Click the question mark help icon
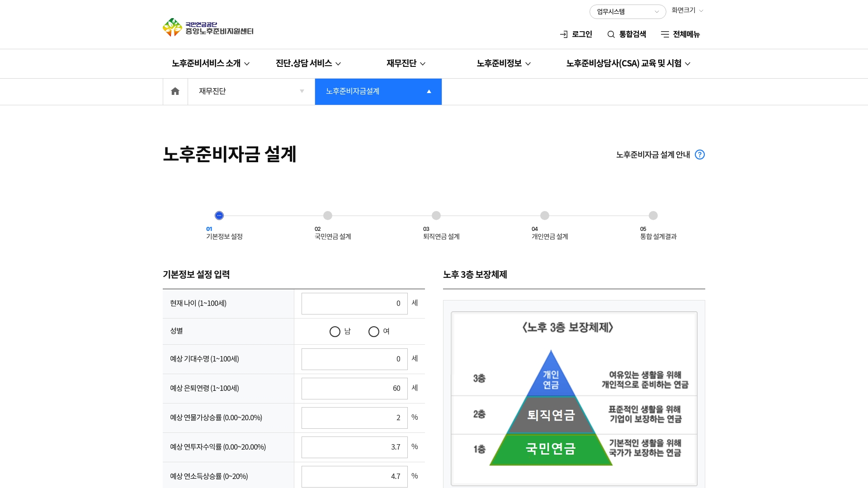The width and height of the screenshot is (868, 488). click(699, 155)
